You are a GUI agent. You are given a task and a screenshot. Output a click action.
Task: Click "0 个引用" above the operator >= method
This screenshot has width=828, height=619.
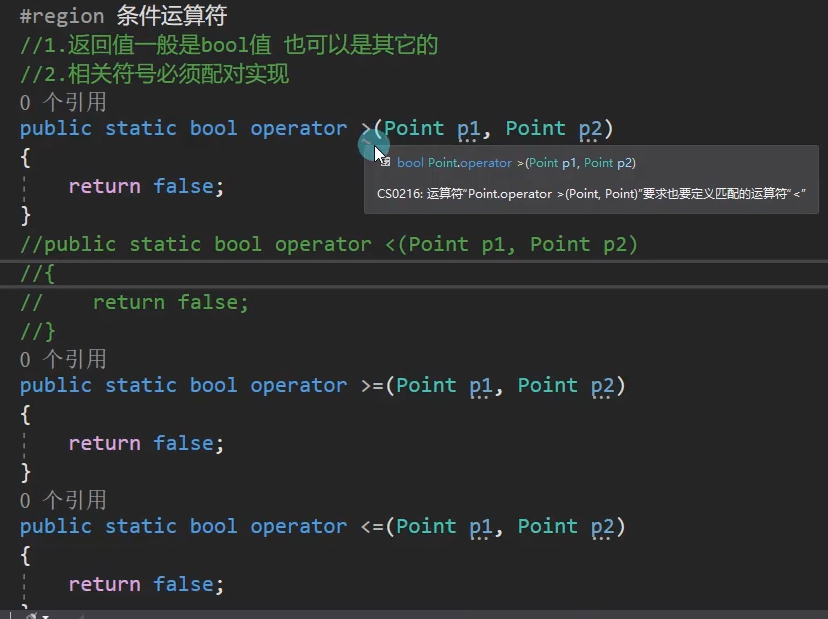point(63,359)
